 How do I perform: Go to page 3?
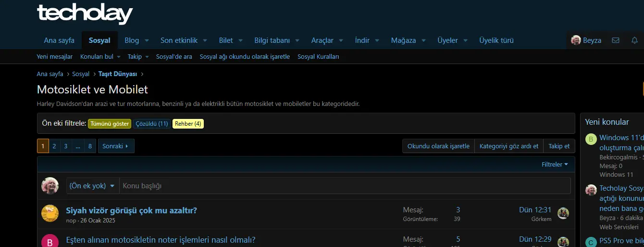pos(66,146)
